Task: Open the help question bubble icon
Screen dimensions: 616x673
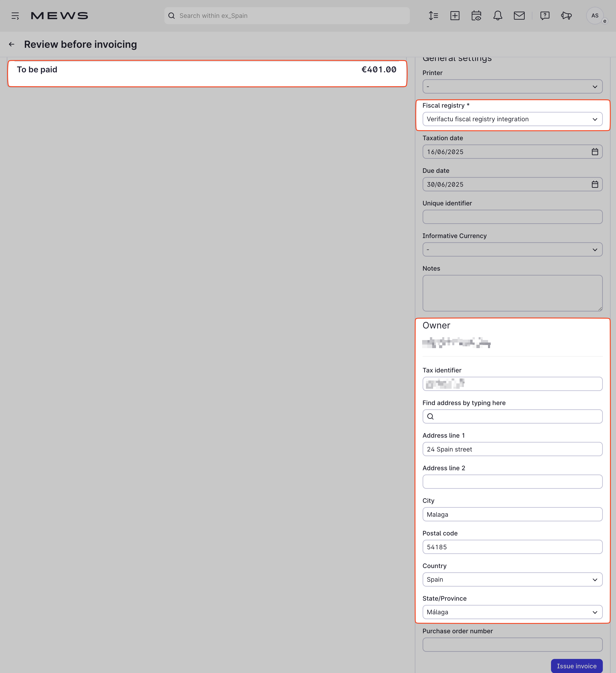Action: [545, 16]
